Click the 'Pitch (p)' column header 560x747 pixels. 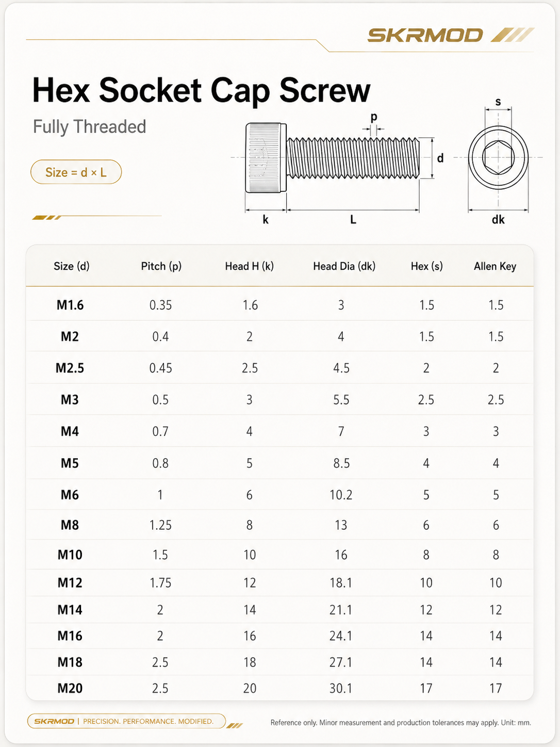tap(161, 266)
